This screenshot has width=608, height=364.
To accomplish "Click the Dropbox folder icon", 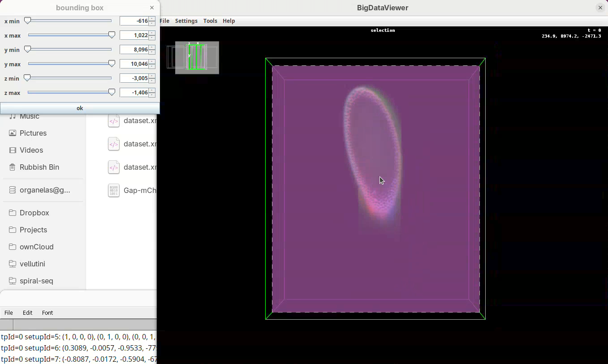I will click(x=13, y=213).
